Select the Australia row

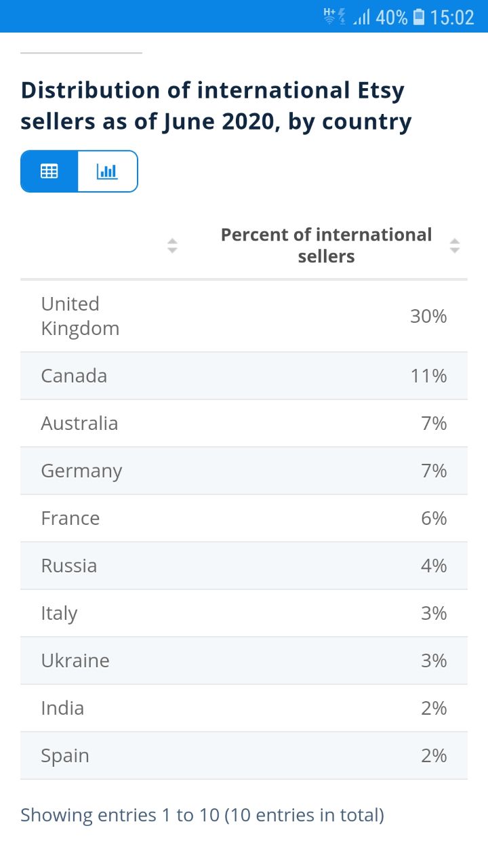(244, 423)
